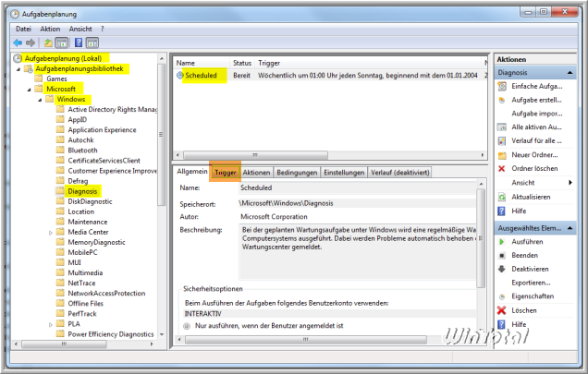Select the Scheduled task clock icon
588x374 pixels.
click(x=180, y=76)
